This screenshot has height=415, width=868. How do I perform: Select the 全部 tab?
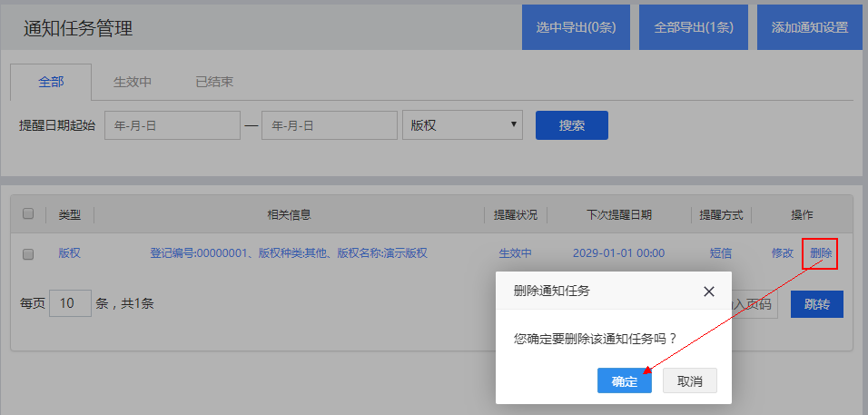click(x=51, y=82)
